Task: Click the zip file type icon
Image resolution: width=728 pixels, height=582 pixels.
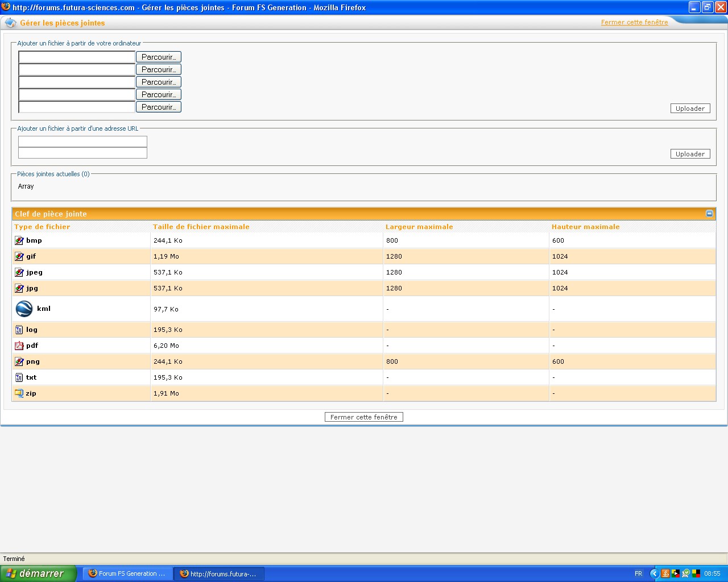Action: 19,393
